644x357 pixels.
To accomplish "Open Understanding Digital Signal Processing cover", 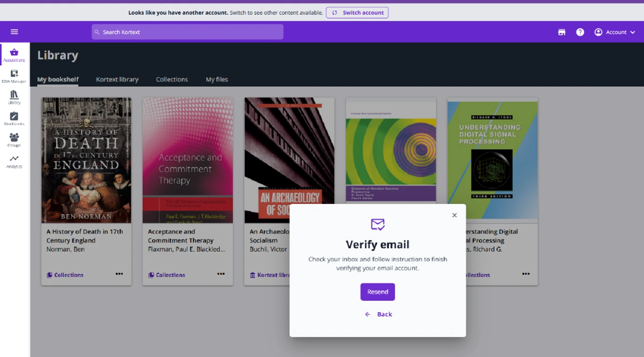I will coord(493,160).
